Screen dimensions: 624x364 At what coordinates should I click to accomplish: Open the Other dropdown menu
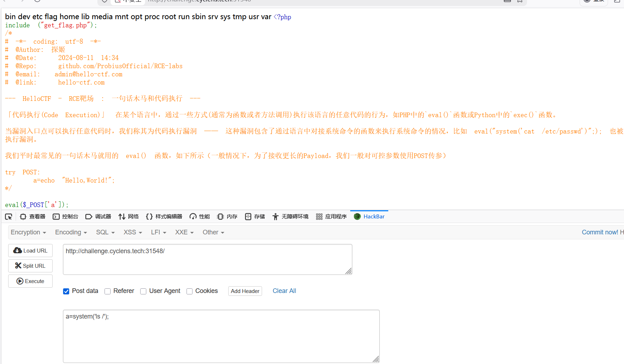tap(213, 232)
